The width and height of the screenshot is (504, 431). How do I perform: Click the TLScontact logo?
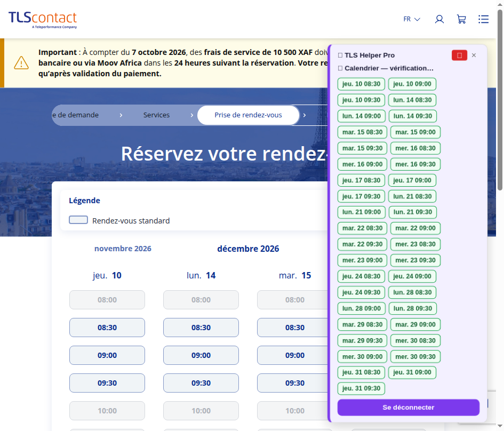click(x=43, y=20)
